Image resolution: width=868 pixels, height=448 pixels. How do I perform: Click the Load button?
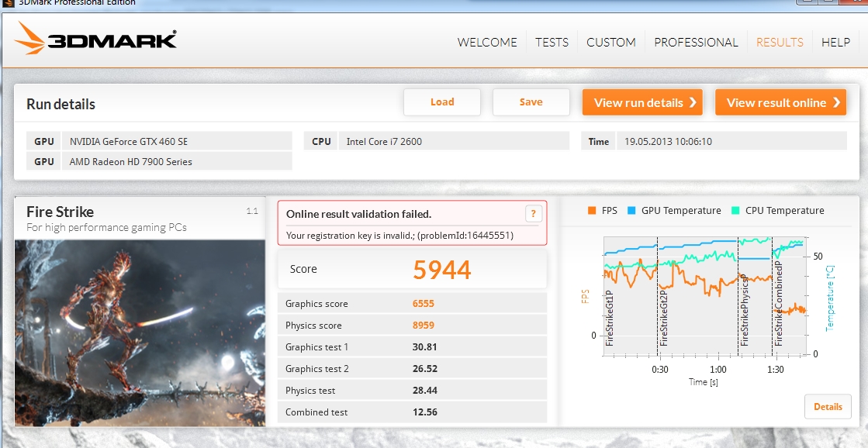(441, 102)
